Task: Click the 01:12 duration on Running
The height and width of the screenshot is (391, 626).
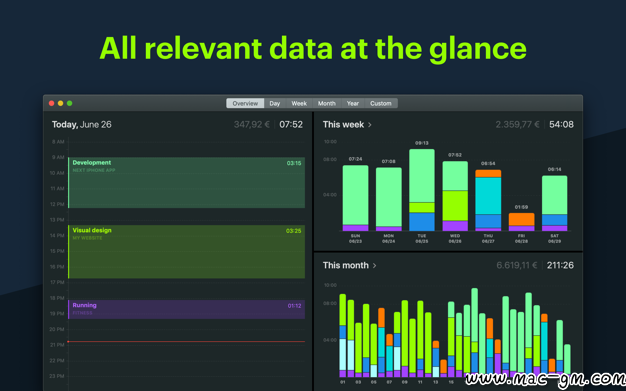Action: coord(294,306)
